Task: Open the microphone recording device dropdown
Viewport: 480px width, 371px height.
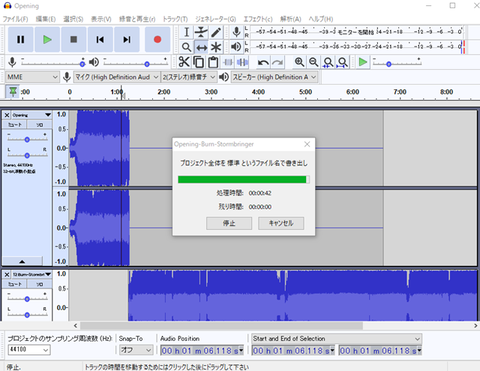Action: click(x=116, y=77)
